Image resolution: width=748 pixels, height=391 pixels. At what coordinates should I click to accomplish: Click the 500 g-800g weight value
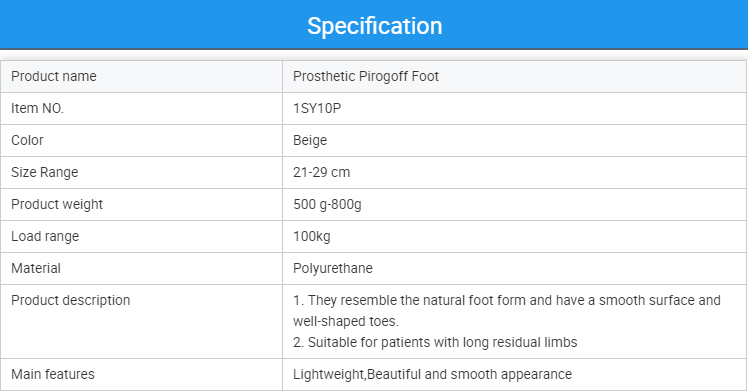click(x=327, y=205)
